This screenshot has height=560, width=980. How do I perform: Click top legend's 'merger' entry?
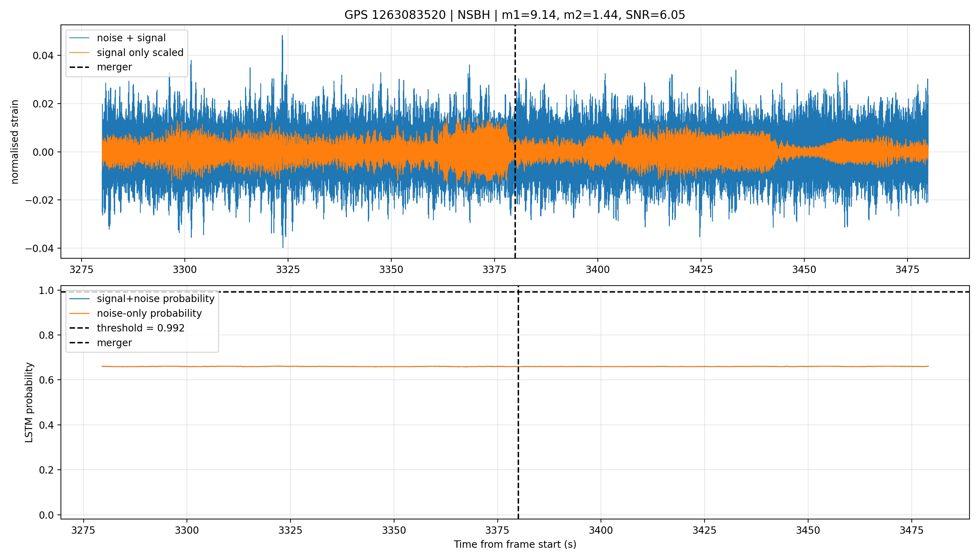[x=114, y=67]
